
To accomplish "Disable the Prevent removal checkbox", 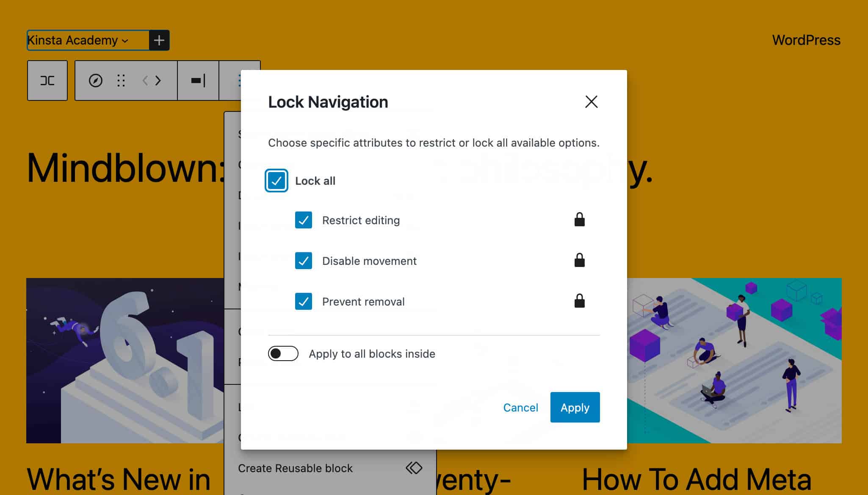I will pos(304,301).
